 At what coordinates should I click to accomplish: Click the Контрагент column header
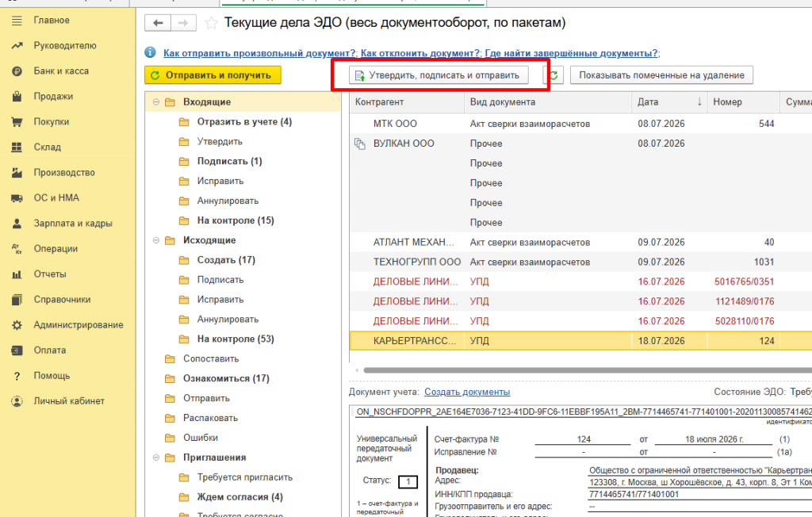[407, 102]
